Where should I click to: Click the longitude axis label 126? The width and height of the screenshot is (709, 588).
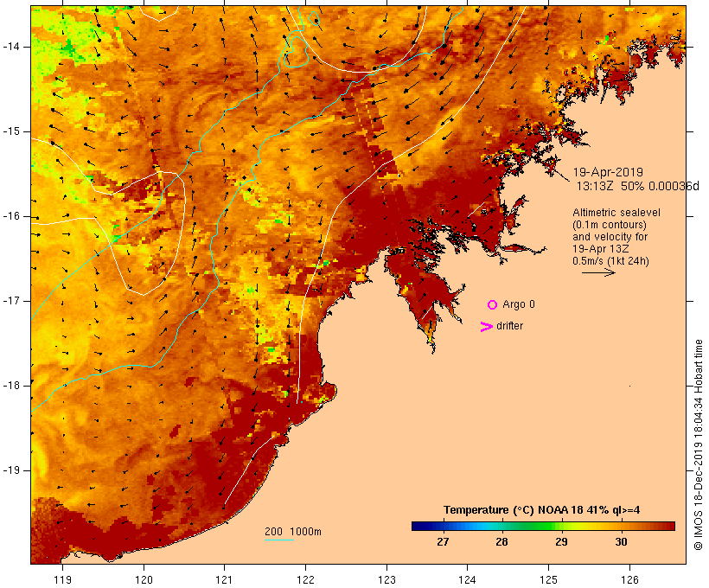(x=629, y=580)
